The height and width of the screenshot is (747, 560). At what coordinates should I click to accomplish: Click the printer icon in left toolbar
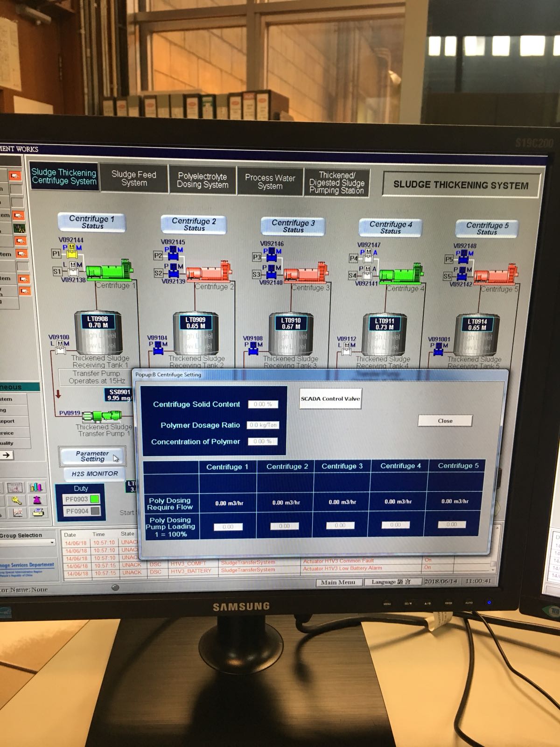pos(37,513)
